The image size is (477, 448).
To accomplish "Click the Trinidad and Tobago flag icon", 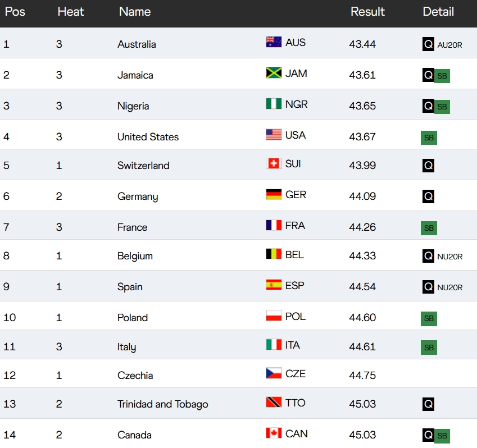I will 274,402.
